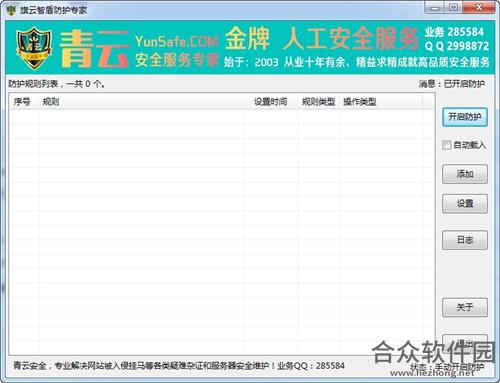Sort by 操作类型 column header

pyautogui.click(x=360, y=102)
